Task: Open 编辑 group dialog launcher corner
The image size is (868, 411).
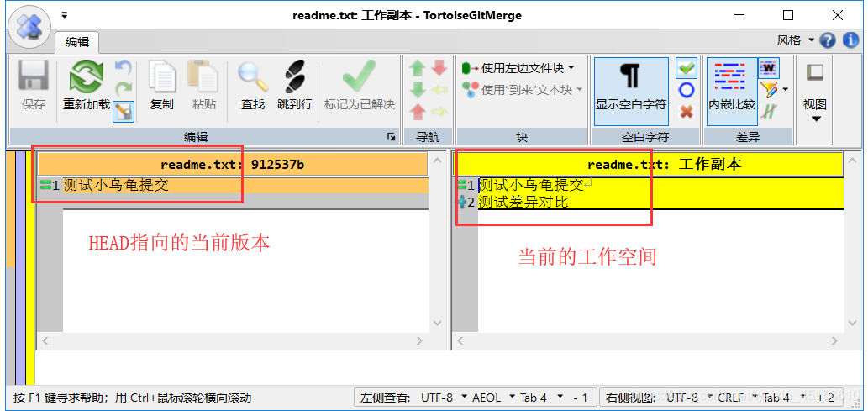Action: click(x=391, y=136)
